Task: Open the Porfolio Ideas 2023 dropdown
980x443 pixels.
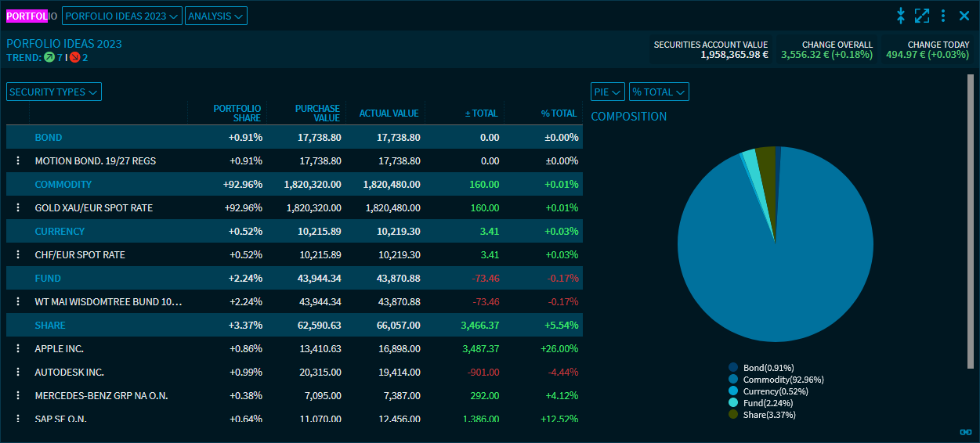Action: (x=121, y=16)
